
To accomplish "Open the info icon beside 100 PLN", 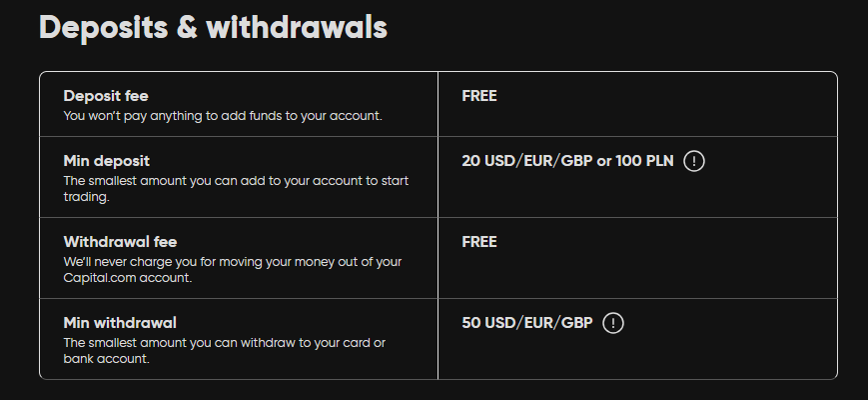I will [x=694, y=161].
